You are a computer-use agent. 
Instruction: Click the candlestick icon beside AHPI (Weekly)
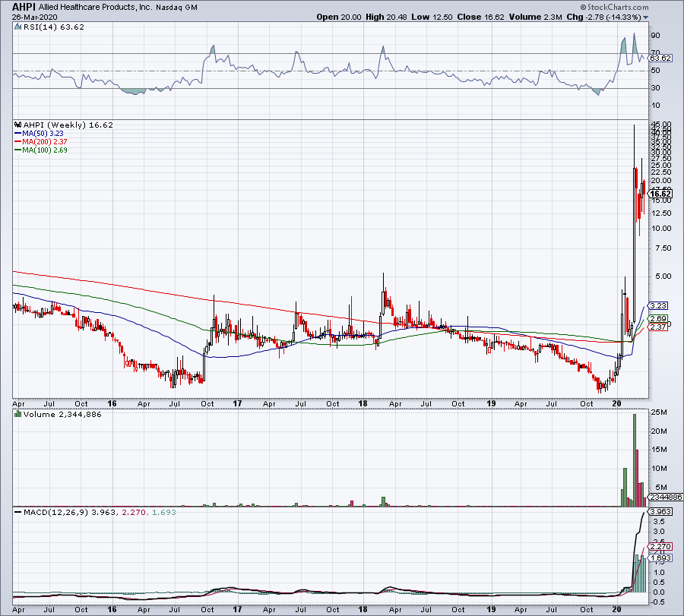17,125
